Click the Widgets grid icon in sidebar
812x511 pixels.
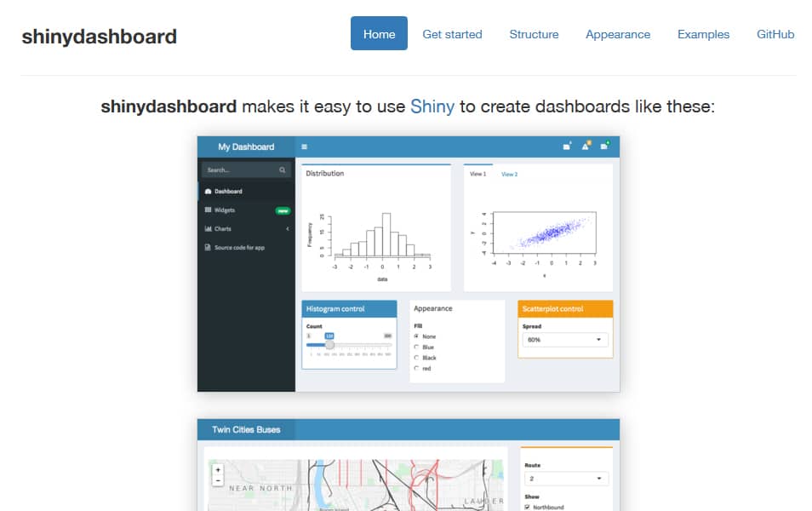(x=209, y=210)
